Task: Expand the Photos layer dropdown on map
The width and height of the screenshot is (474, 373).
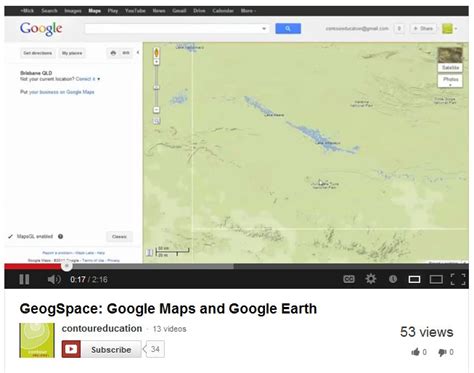Action: [x=450, y=81]
